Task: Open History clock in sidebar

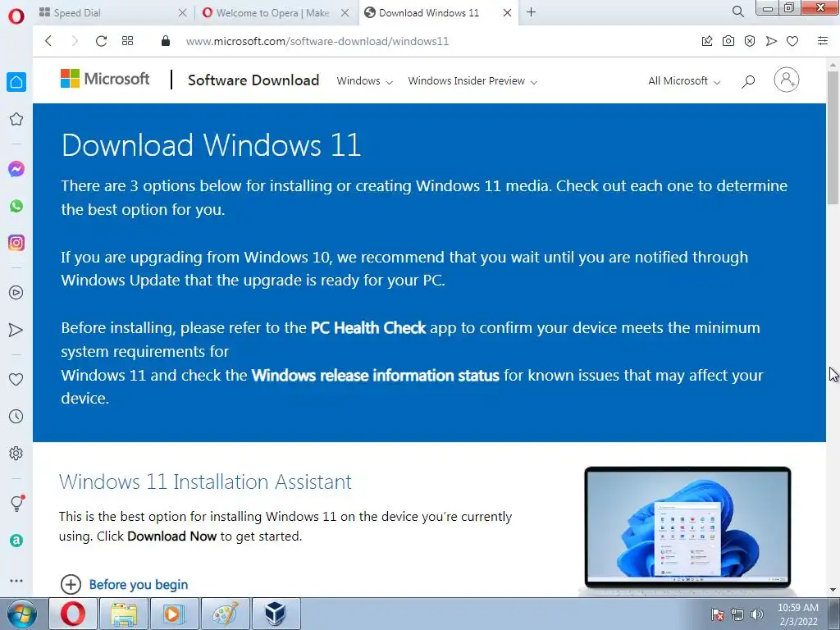Action: point(16,416)
